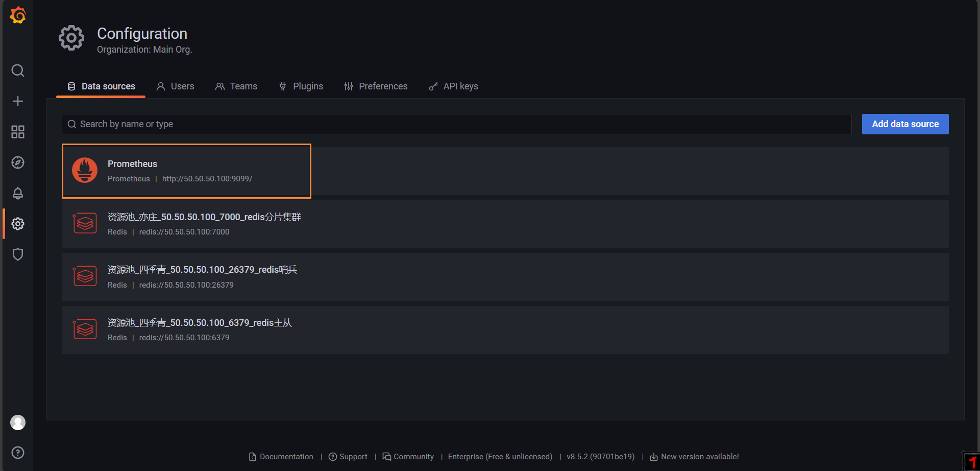Click the redis://50.50.50.100:7000 URL text
980x471 pixels.
pos(184,232)
